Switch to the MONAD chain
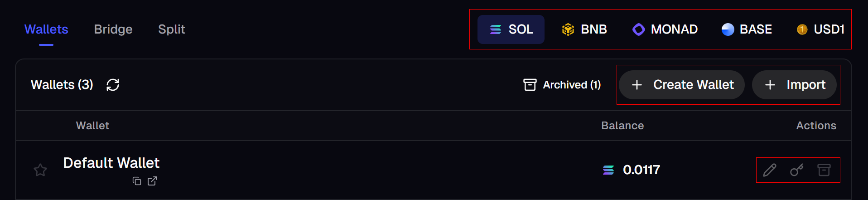The image size is (868, 200). tap(665, 29)
